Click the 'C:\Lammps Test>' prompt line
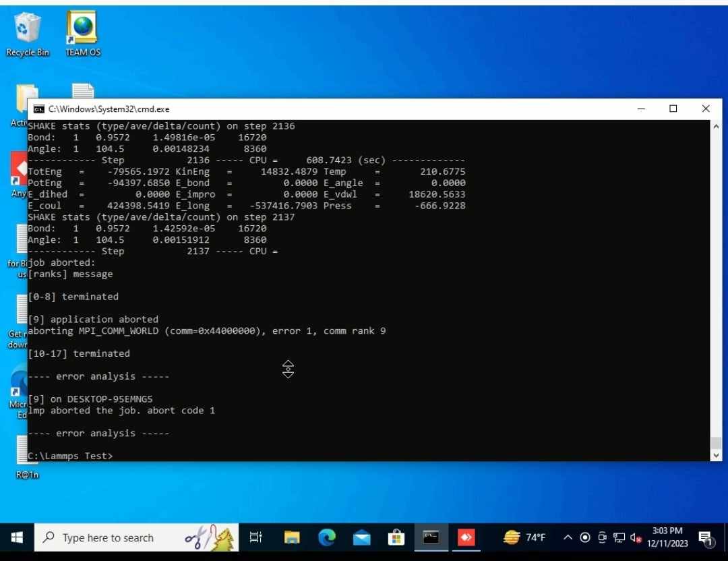 point(70,456)
